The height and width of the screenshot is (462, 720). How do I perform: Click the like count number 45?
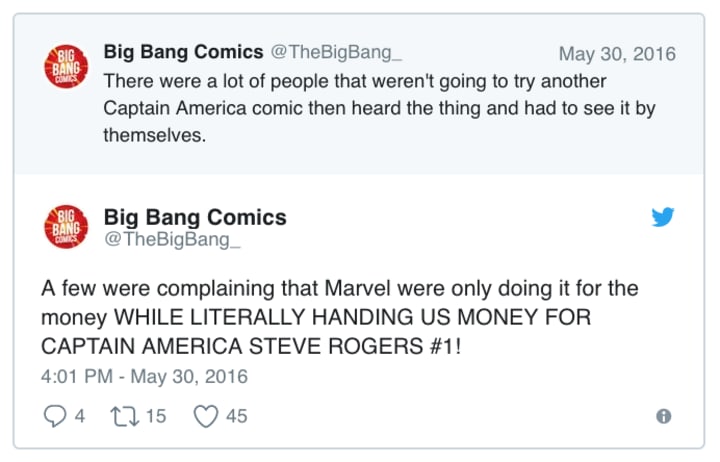click(x=236, y=416)
